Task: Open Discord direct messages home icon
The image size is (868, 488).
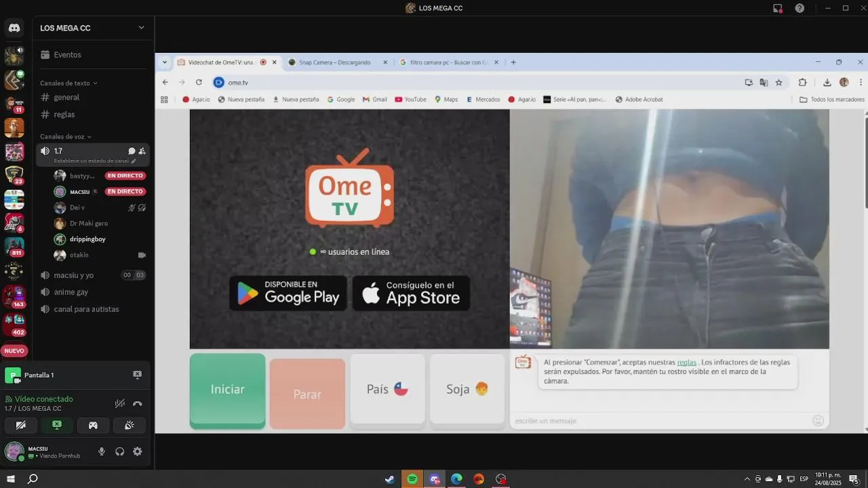Action: coord(14,28)
